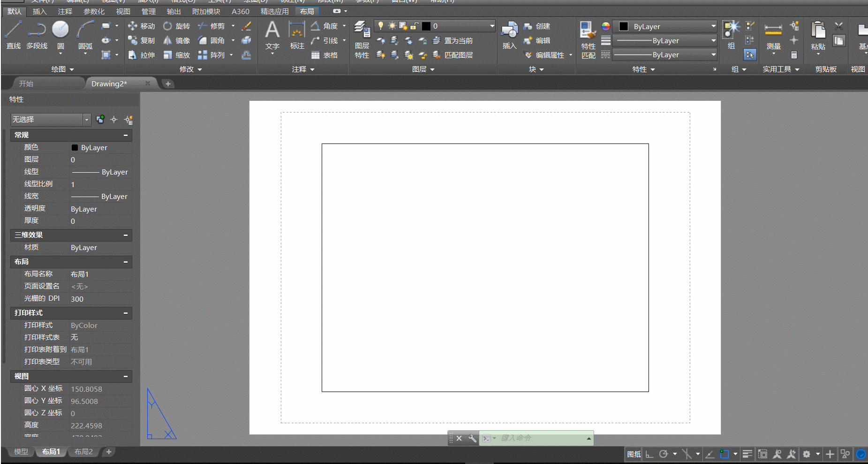Click the new drawing tab plus button
Viewport: 868px width, 464px height.
(168, 84)
